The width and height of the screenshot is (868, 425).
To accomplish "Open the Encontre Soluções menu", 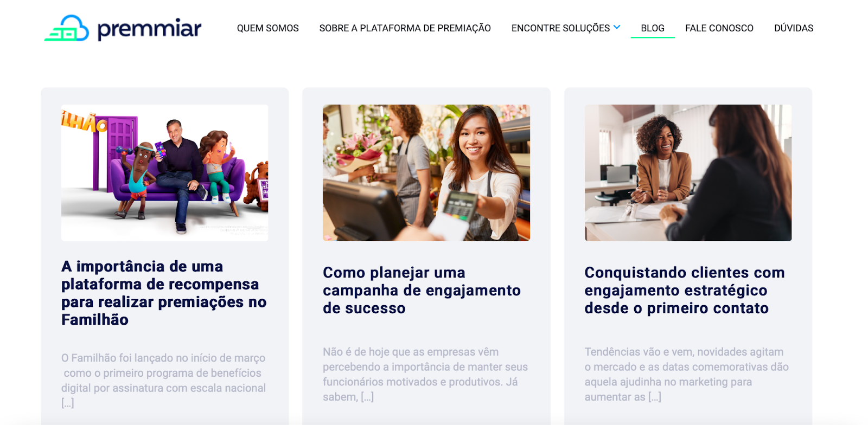I will point(560,28).
